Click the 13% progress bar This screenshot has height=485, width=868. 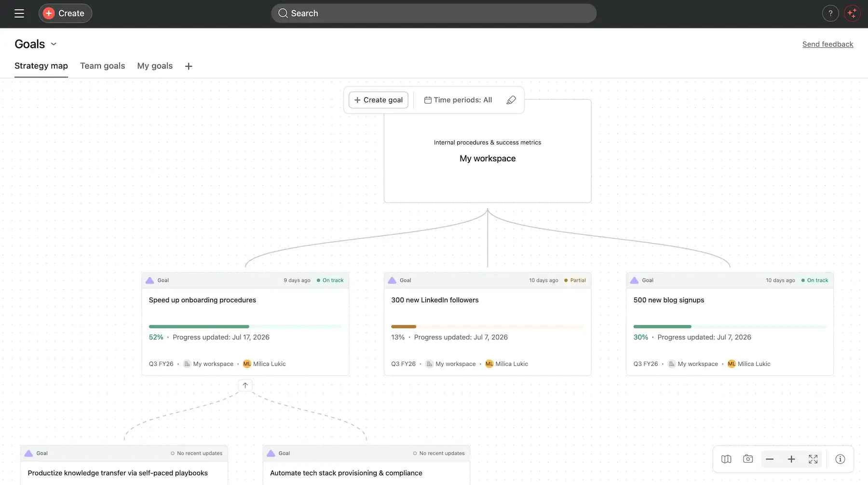(488, 326)
